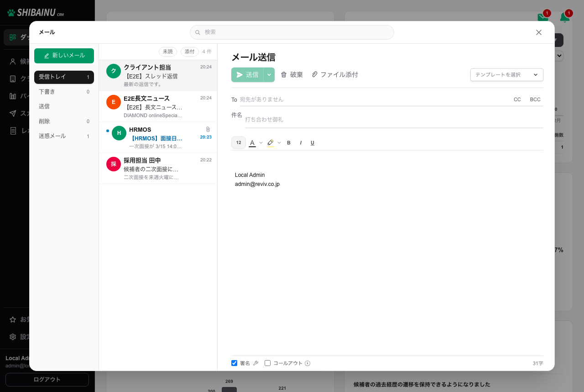Click the gear settings sidebar icon
Screen dimensions: 584x392
point(13,337)
